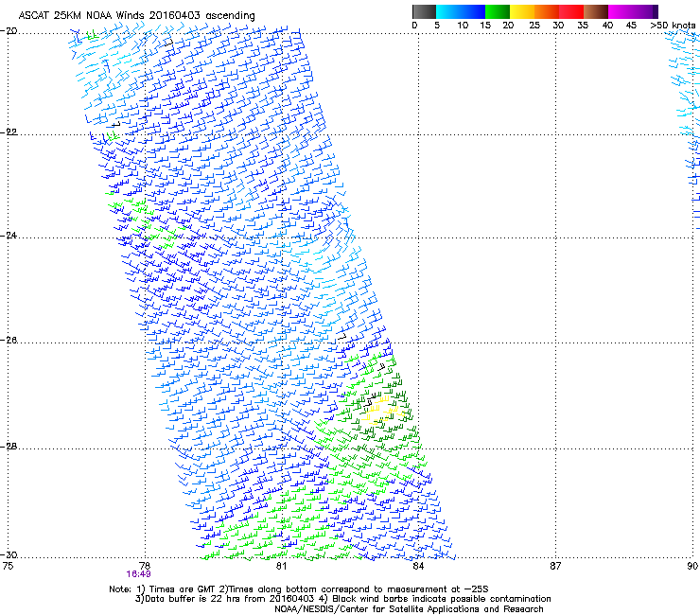Click the 81 longitude axis label
Screen dimensions: 700x615
coord(281,566)
